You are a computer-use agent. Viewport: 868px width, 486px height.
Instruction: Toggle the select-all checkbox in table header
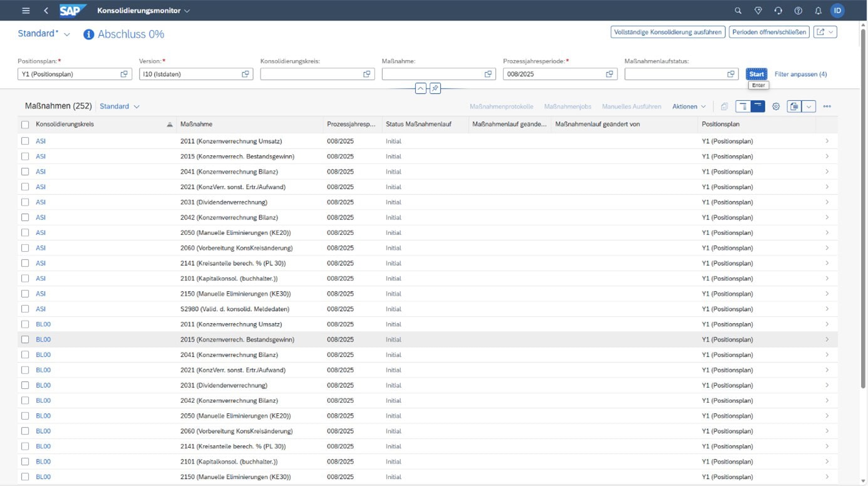[25, 125]
